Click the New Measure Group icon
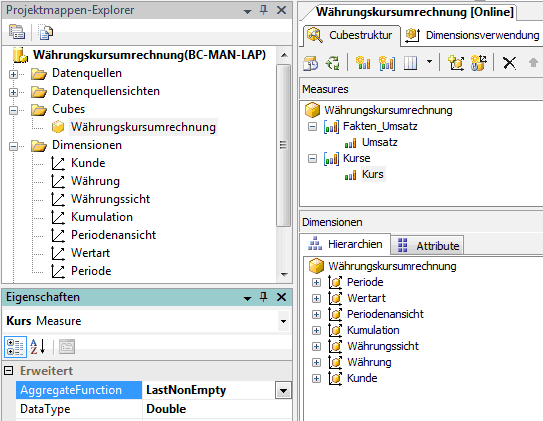The image size is (543, 421). pos(386,63)
